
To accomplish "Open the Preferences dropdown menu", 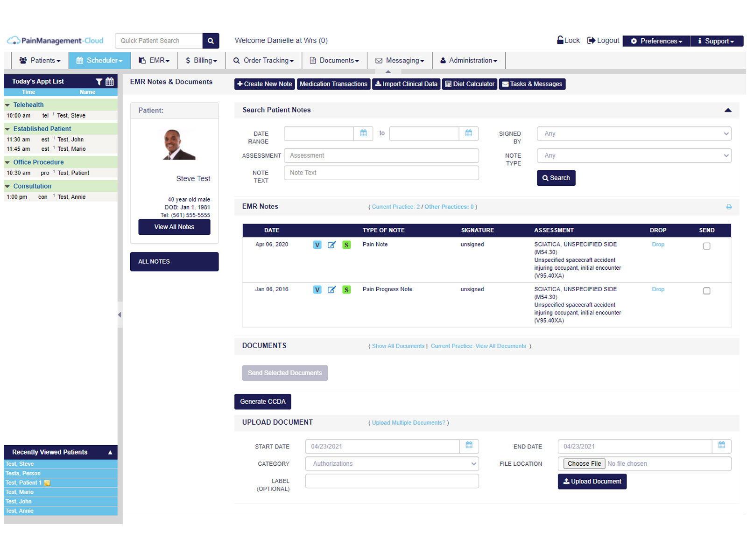I will 656,41.
